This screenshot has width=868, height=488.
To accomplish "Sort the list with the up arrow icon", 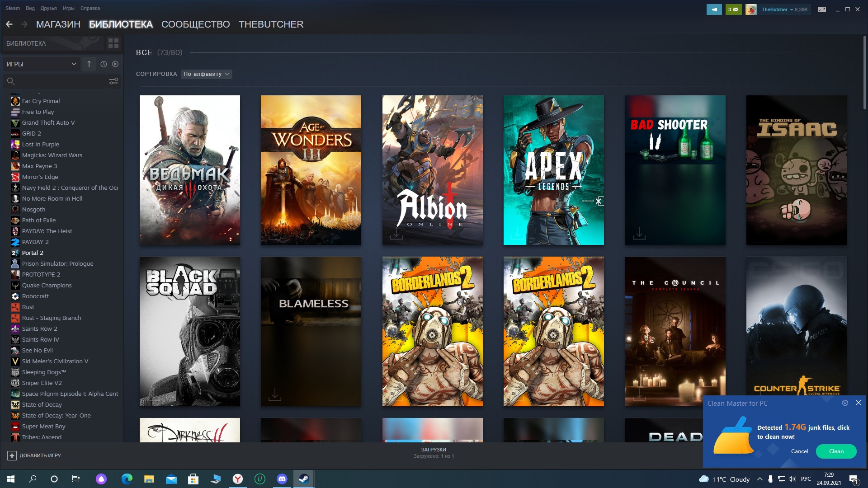I will [x=89, y=64].
